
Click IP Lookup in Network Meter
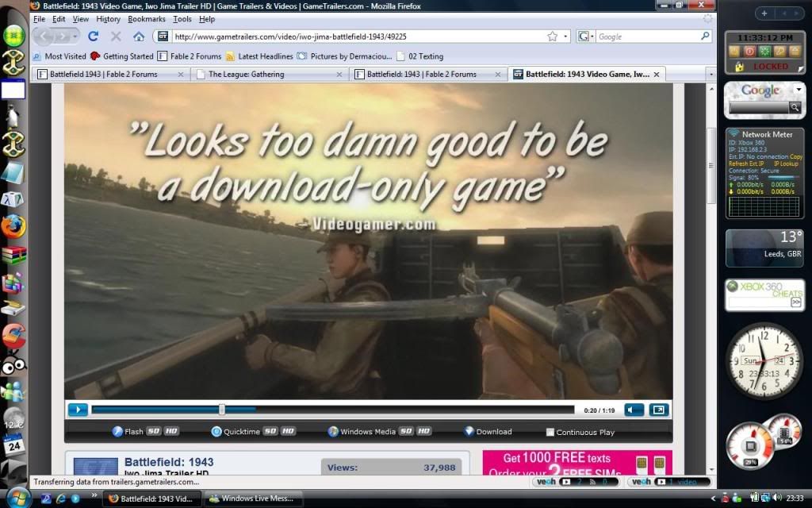pos(786,164)
